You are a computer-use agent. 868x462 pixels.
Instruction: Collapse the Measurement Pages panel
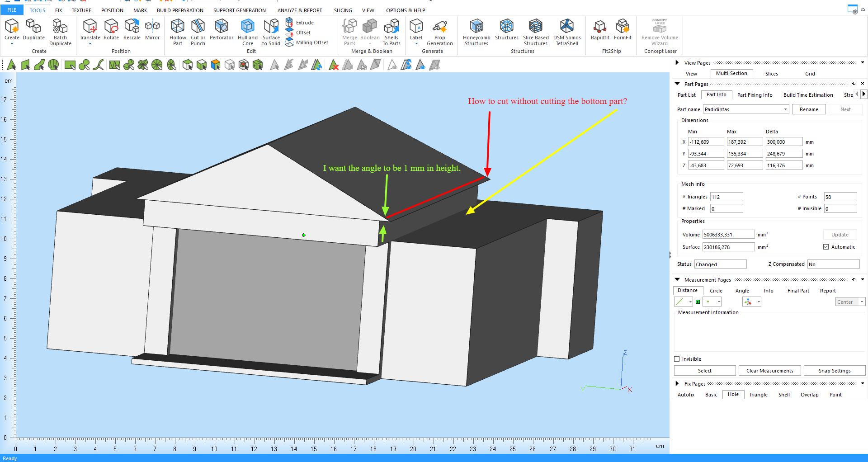(x=677, y=279)
